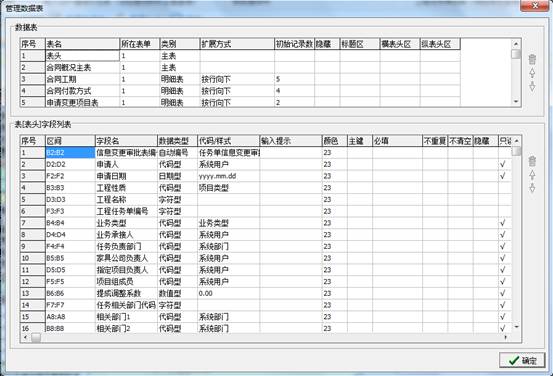Image resolution: width=553 pixels, height=376 pixels.
Task: Click the 表名 column header
Action: coord(83,44)
